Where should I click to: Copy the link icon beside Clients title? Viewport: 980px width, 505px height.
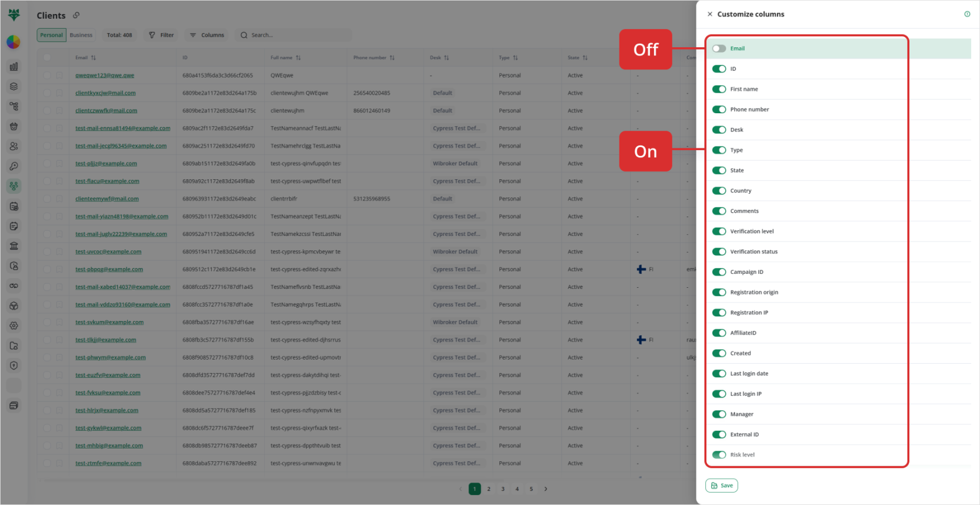point(76,15)
